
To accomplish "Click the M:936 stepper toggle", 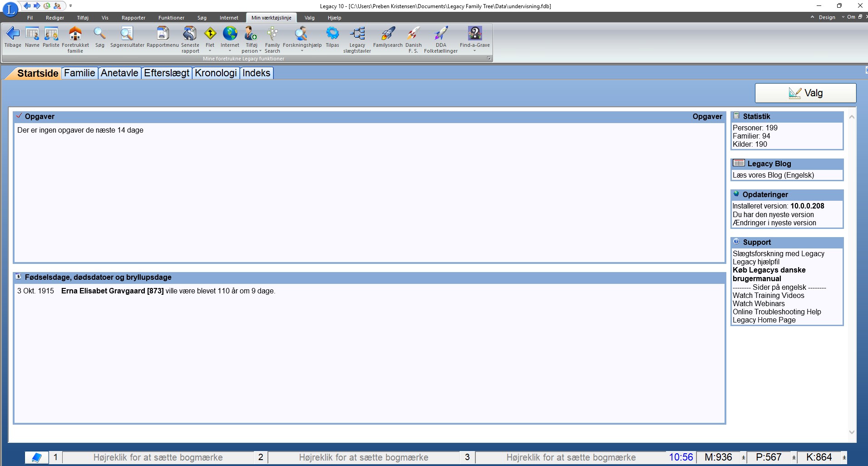I will [x=743, y=457].
